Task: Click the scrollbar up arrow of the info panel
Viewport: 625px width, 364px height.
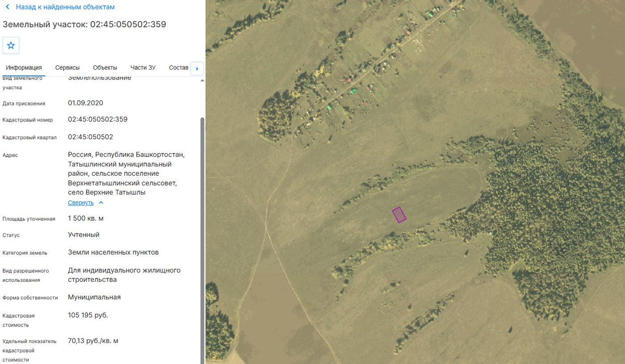Action: tap(202, 80)
